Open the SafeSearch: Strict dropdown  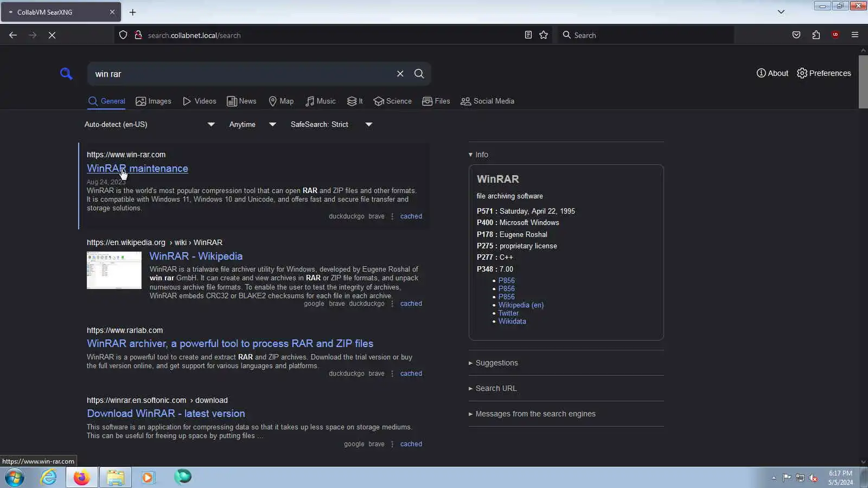click(x=331, y=125)
